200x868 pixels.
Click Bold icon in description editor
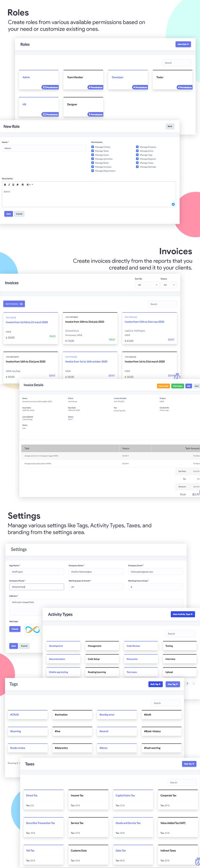tap(5, 185)
